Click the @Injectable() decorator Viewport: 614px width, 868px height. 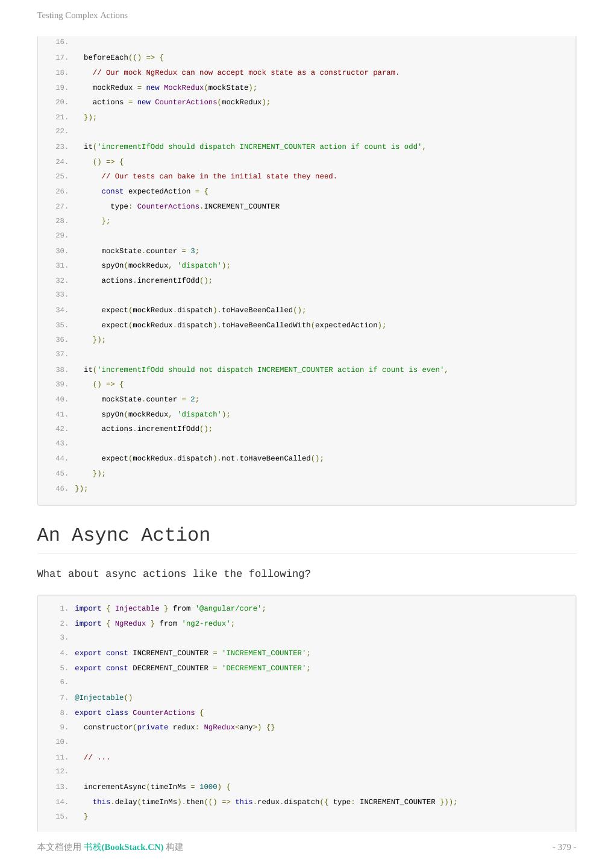click(x=104, y=697)
